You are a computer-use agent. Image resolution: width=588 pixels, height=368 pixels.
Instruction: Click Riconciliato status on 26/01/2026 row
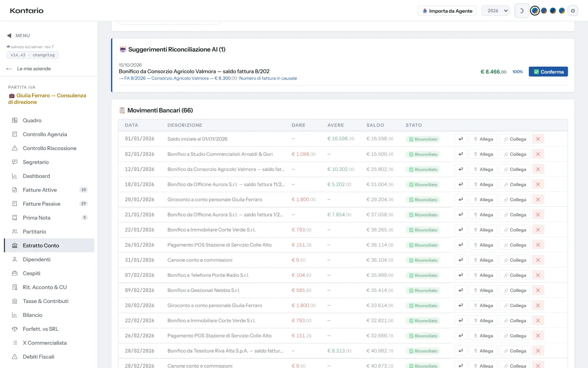423,245
